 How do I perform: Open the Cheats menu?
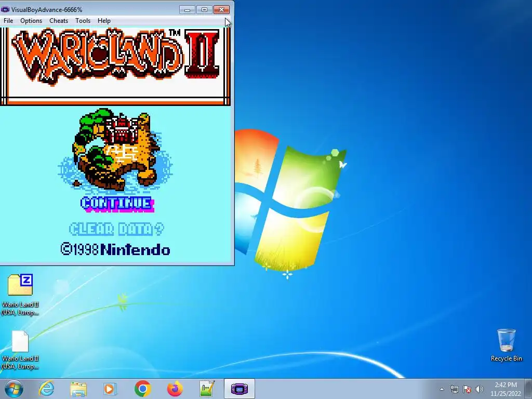[59, 21]
